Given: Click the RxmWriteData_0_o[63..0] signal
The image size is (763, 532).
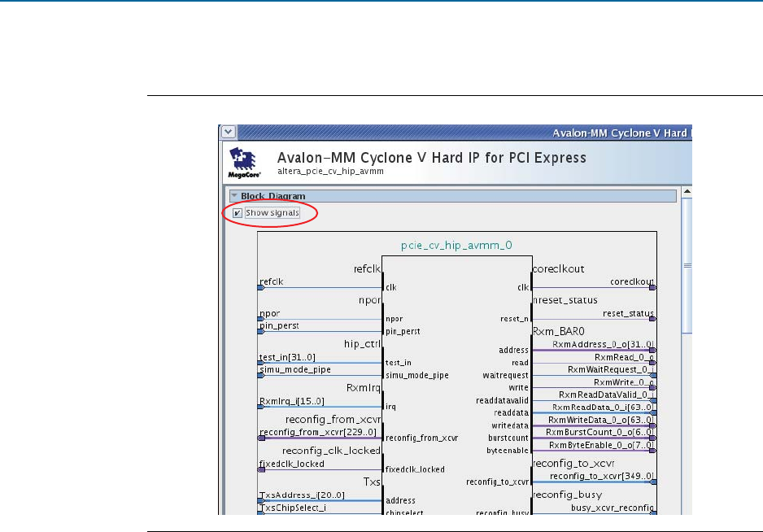Looking at the screenshot, I should 601,420.
